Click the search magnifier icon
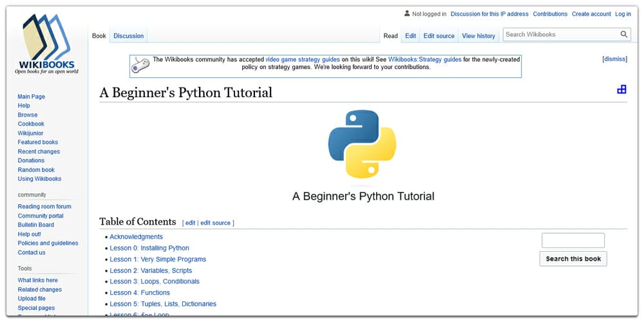 point(624,35)
